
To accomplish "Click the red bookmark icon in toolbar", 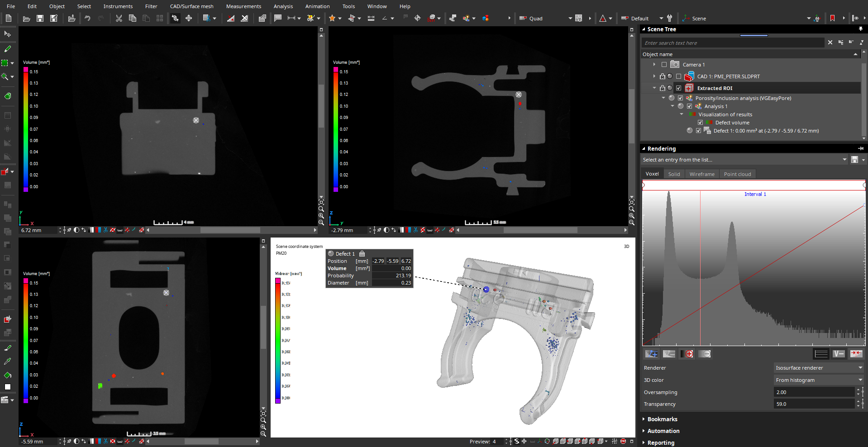I will click(832, 19).
